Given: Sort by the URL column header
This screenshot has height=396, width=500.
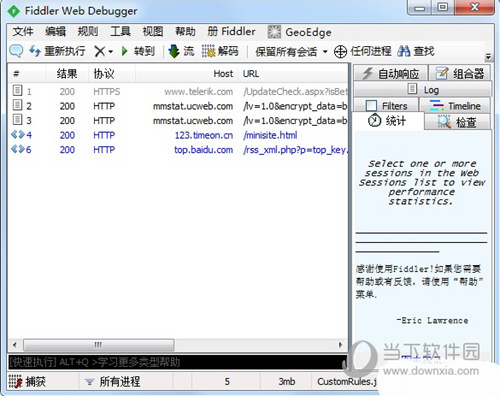Looking at the screenshot, I should pos(293,74).
